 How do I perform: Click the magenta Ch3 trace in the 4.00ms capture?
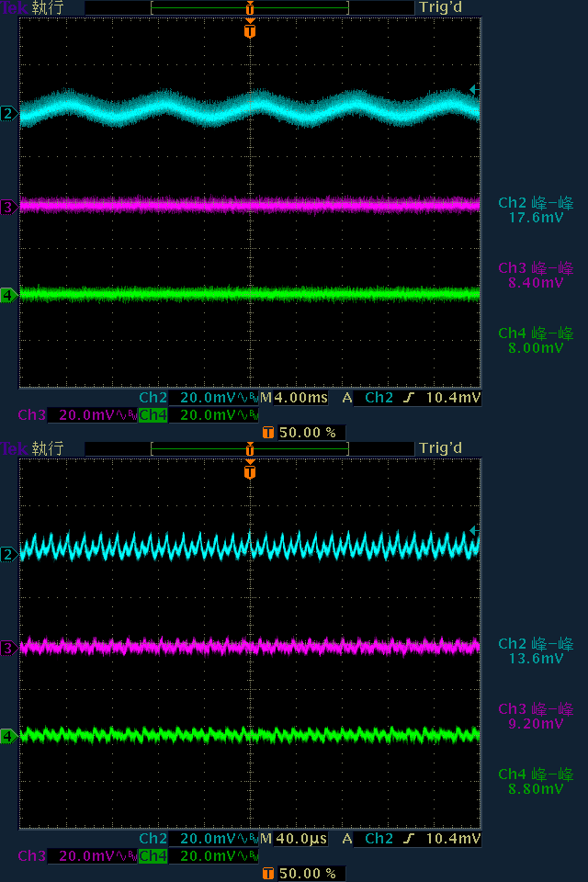250,205
